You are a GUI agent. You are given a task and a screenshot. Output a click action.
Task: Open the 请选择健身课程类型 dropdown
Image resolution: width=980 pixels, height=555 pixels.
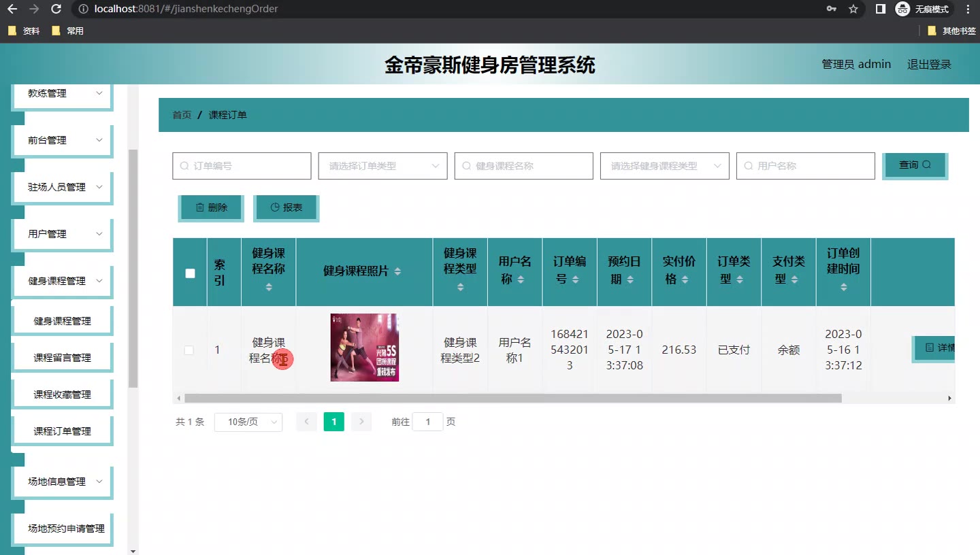(664, 166)
